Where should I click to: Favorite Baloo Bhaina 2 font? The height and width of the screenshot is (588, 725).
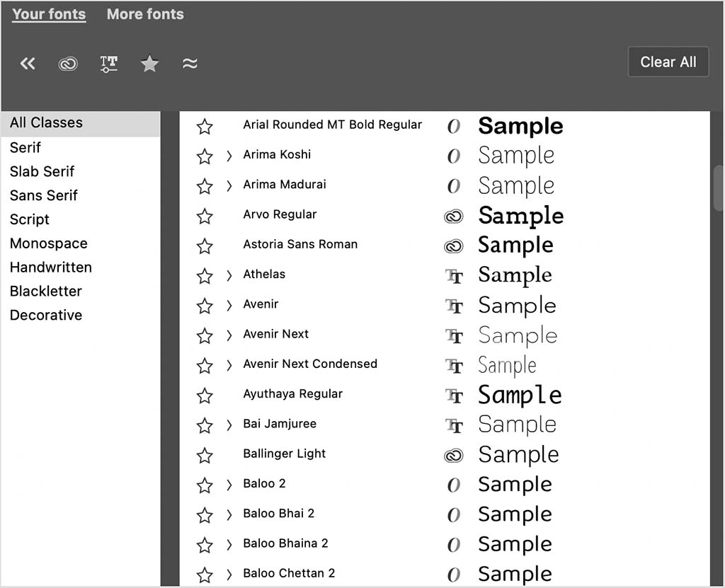[205, 545]
